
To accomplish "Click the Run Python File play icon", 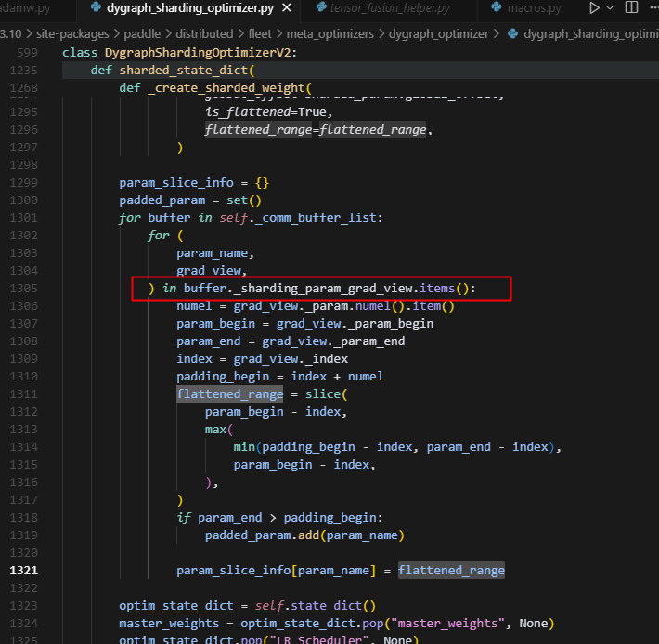I will click(595, 9).
